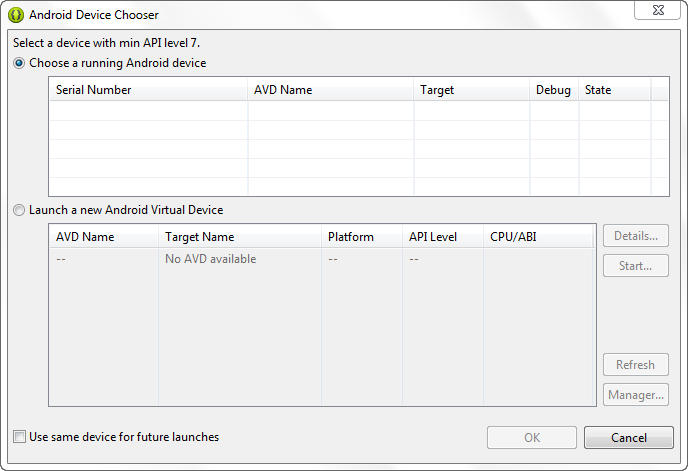
Task: Click the Debug column header
Action: point(554,90)
